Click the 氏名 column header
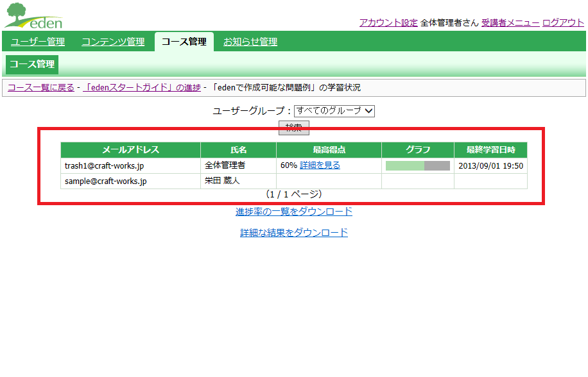This screenshot has height=377, width=588. (239, 150)
